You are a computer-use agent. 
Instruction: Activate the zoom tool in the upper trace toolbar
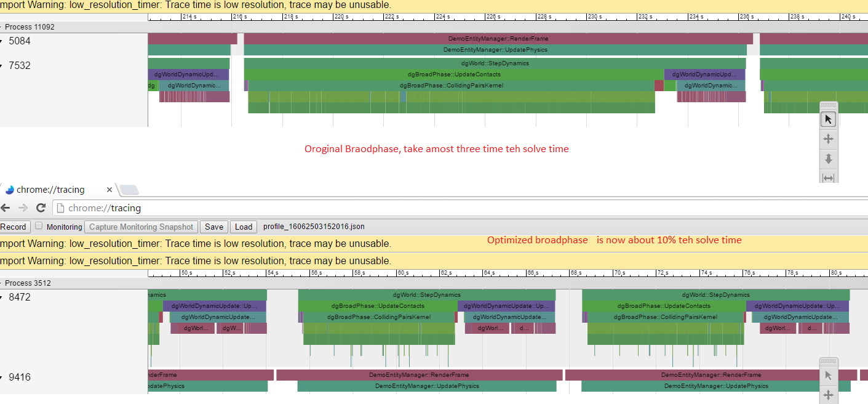tap(828, 159)
